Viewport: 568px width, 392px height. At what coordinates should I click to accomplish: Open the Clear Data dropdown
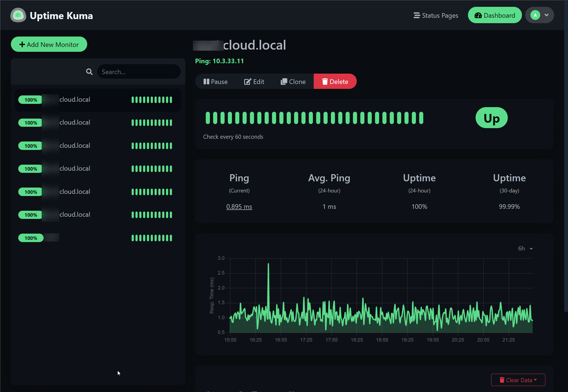point(518,380)
